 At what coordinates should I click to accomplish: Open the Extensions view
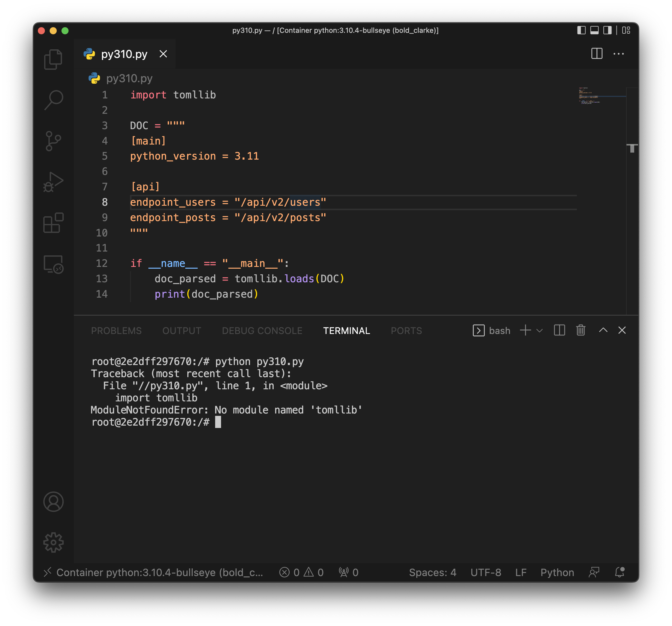[x=53, y=223]
